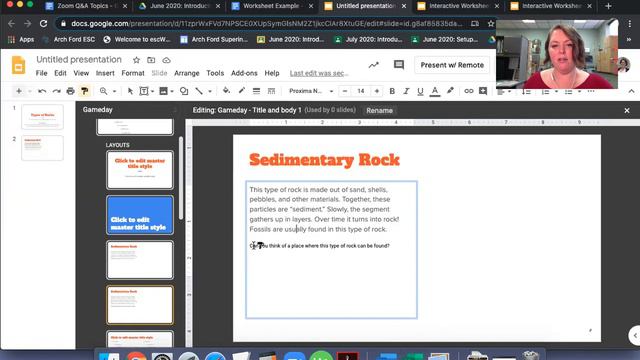Click the Last edit was seconds ago link
This screenshot has height=360, width=640.
click(319, 73)
